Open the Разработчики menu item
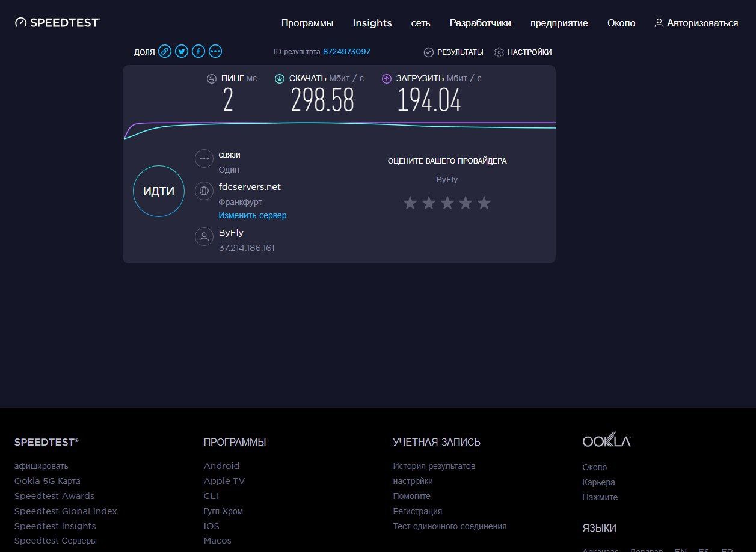The height and width of the screenshot is (552, 756). 481,23
